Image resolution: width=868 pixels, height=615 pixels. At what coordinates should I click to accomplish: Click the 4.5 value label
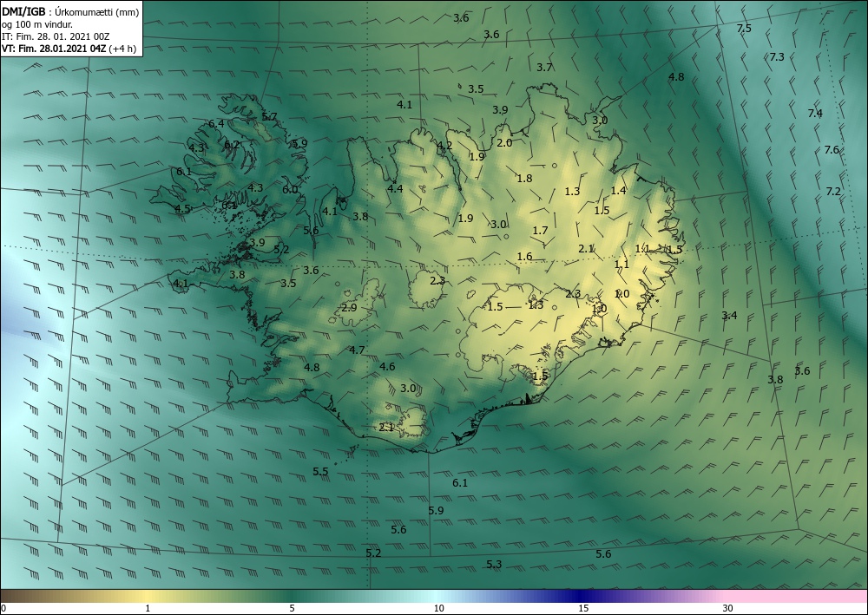coord(182,208)
